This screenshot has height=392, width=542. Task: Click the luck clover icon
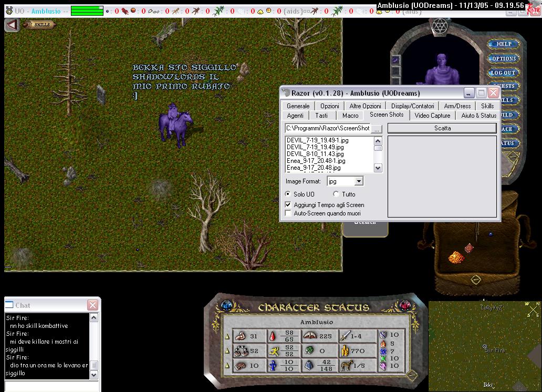coord(309,350)
